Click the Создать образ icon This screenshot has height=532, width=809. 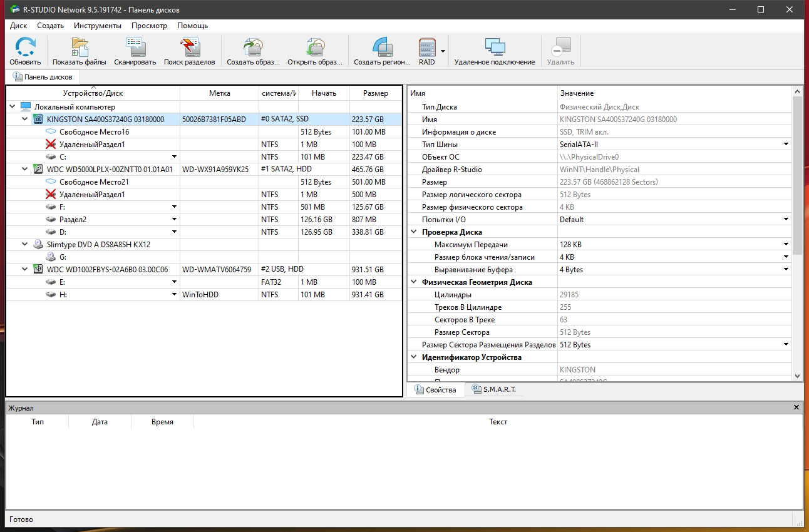[x=253, y=48]
